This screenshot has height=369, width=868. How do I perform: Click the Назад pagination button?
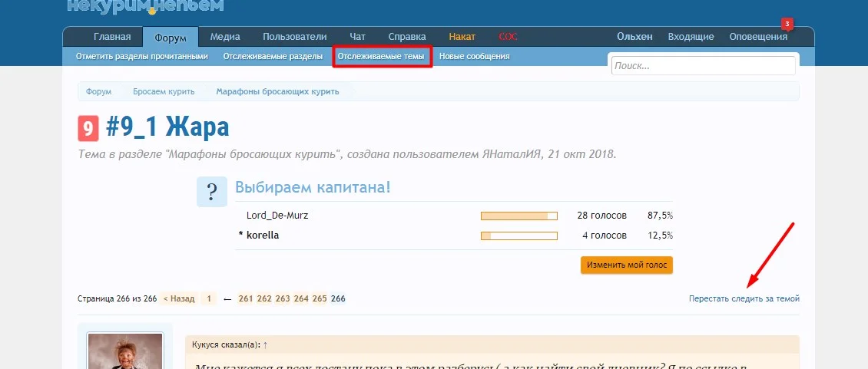click(178, 298)
